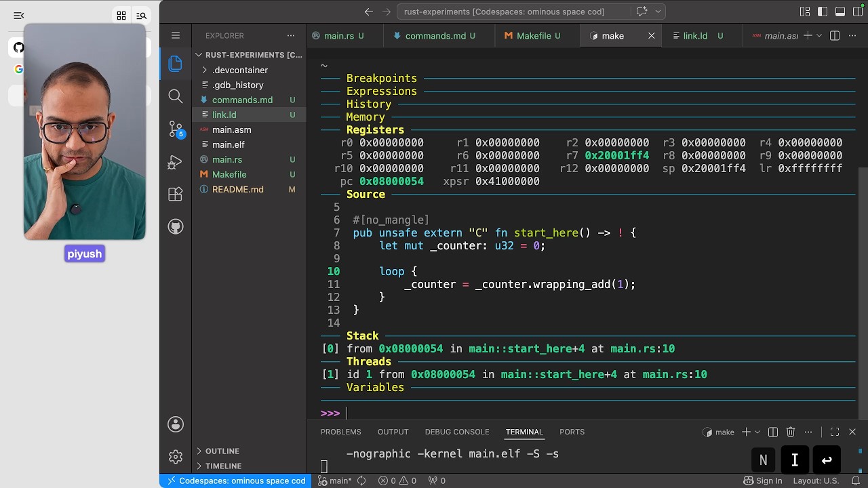Split the editor to the right

tap(835, 36)
